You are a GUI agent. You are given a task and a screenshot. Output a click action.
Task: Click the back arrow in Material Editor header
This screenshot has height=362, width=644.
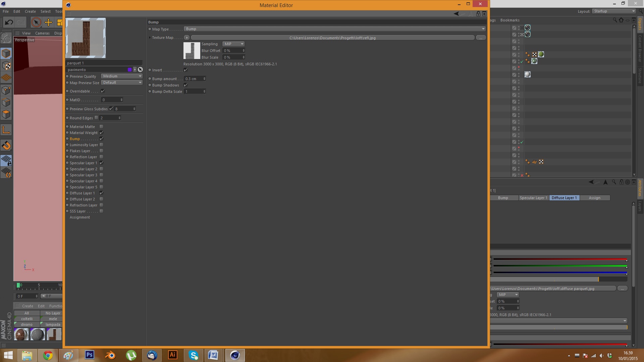pyautogui.click(x=456, y=14)
